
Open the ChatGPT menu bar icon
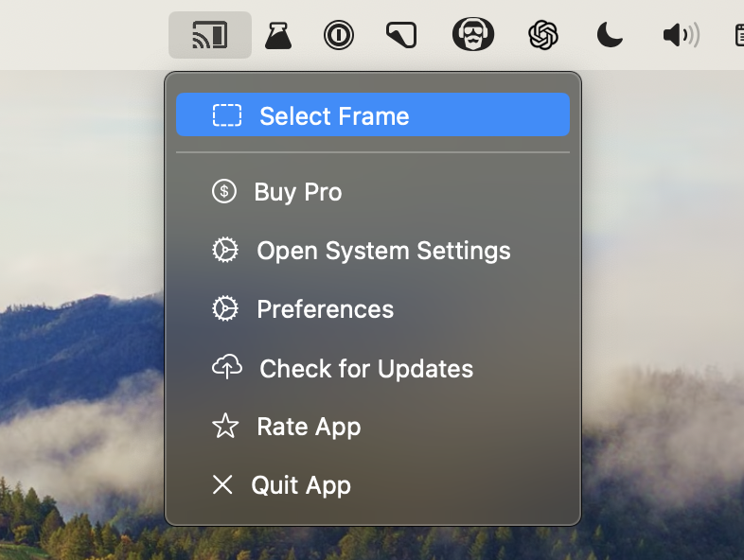coord(542,35)
